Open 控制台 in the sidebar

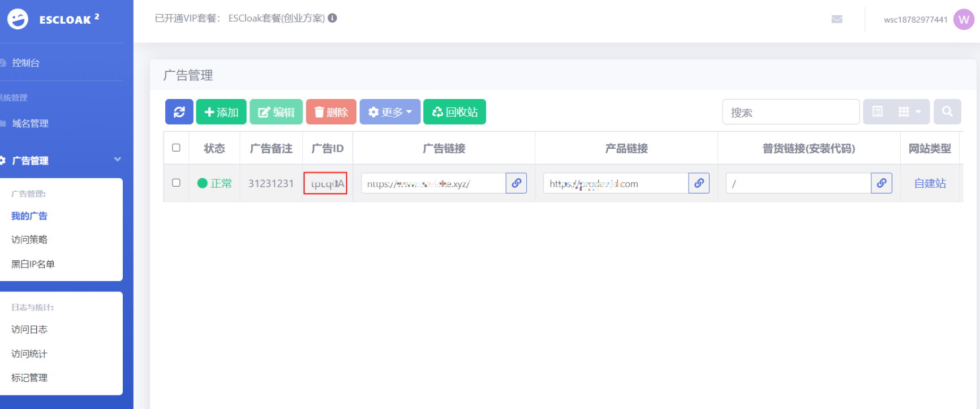pos(26,63)
